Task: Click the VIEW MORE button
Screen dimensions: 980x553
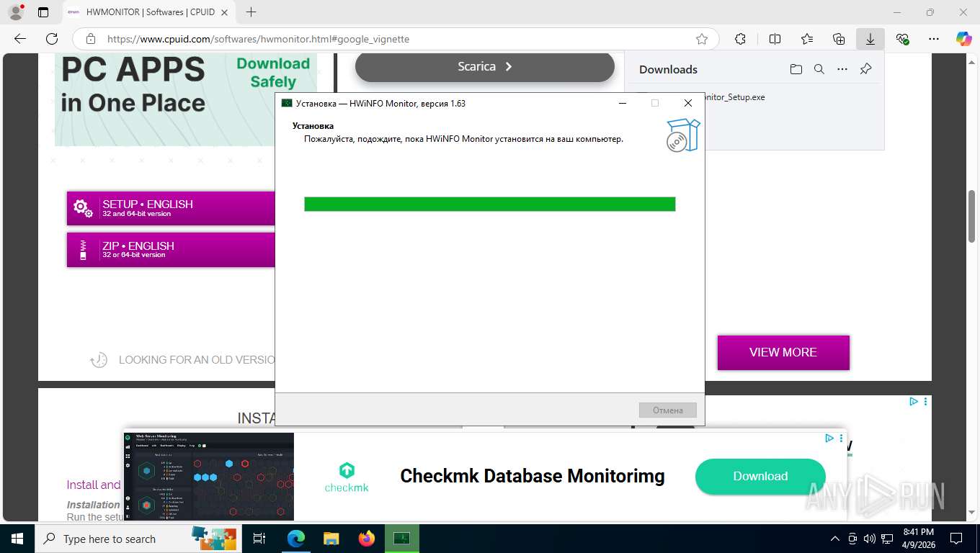Action: pos(783,352)
